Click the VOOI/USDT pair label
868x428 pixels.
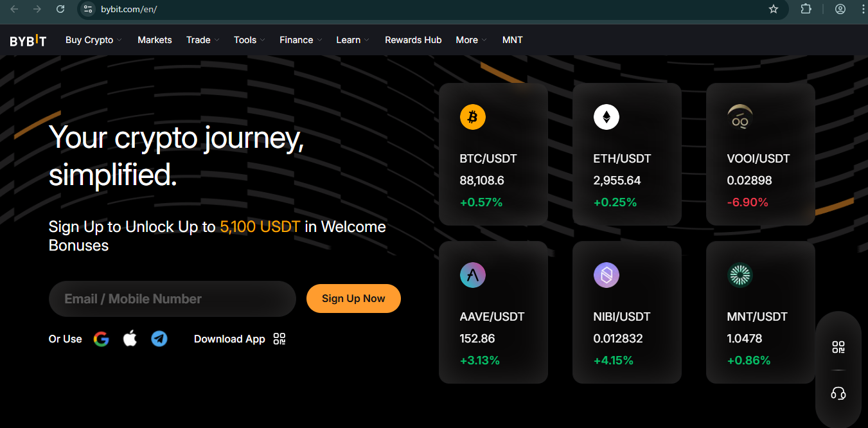(759, 159)
